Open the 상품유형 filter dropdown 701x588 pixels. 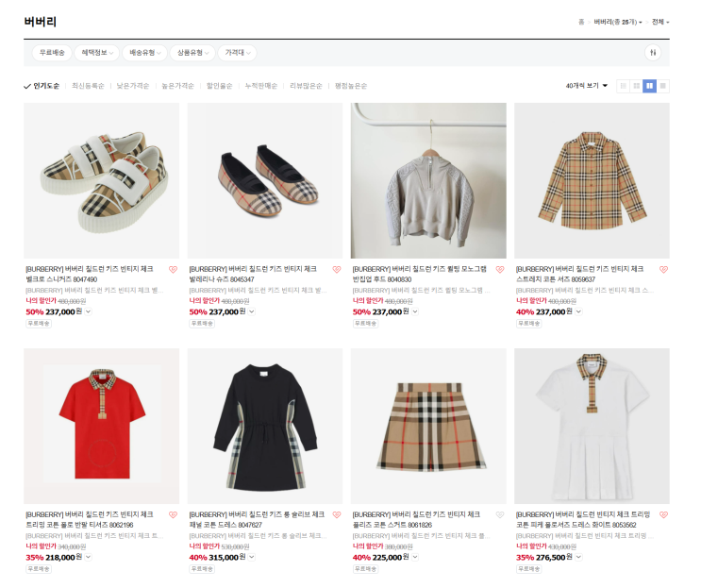coord(192,53)
